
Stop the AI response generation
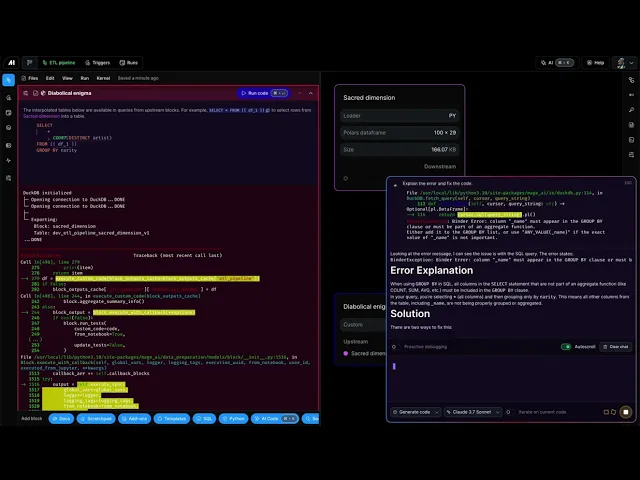(626, 412)
